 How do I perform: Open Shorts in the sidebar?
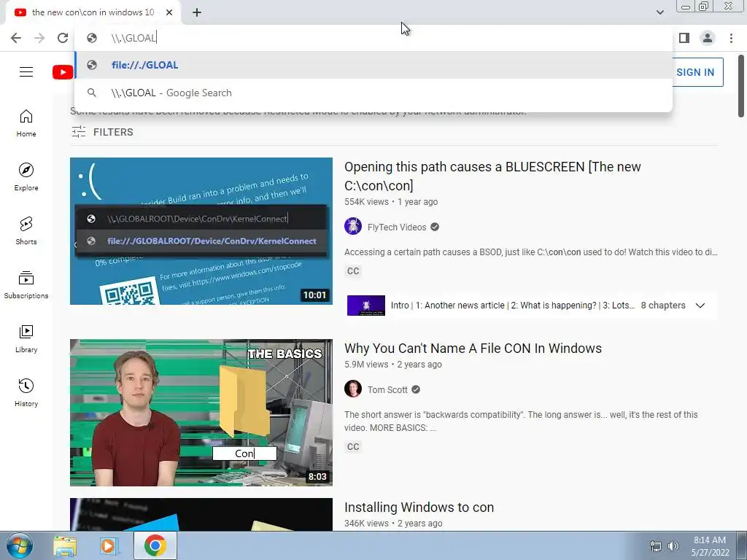tap(26, 231)
